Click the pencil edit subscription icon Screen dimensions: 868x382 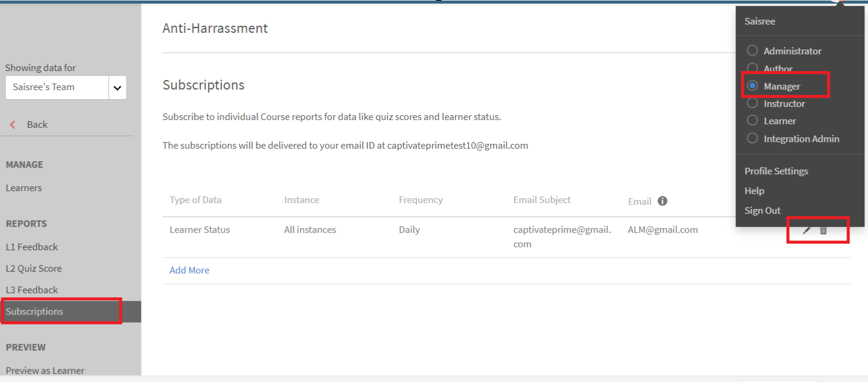(x=807, y=230)
